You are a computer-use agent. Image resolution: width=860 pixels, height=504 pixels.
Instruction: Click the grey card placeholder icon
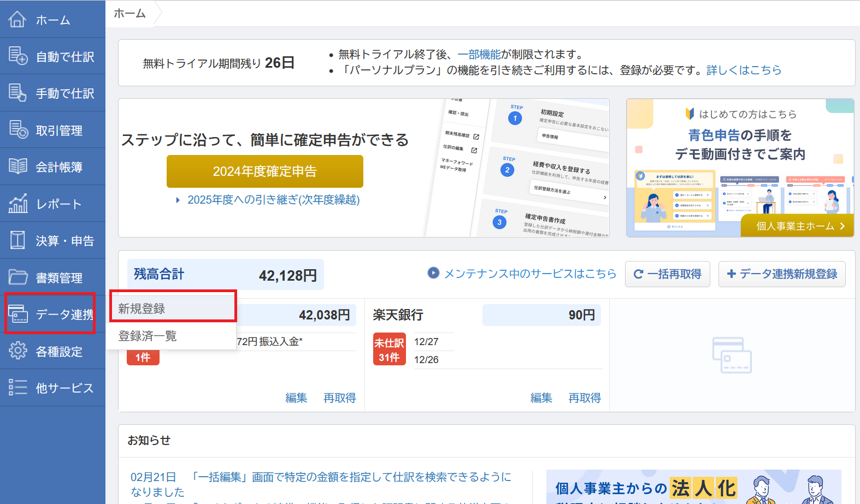click(x=732, y=355)
